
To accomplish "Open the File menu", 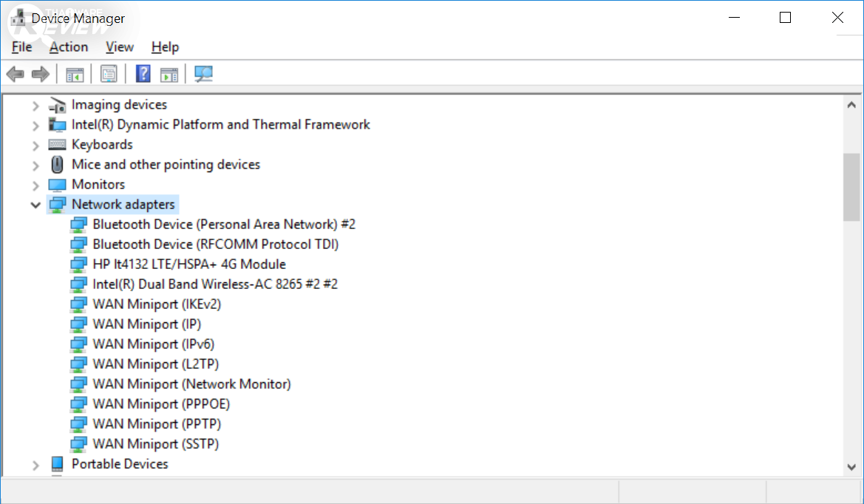I will [x=21, y=47].
